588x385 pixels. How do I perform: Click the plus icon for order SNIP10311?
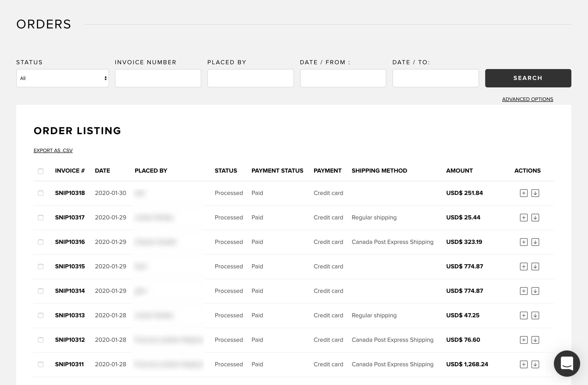(523, 364)
